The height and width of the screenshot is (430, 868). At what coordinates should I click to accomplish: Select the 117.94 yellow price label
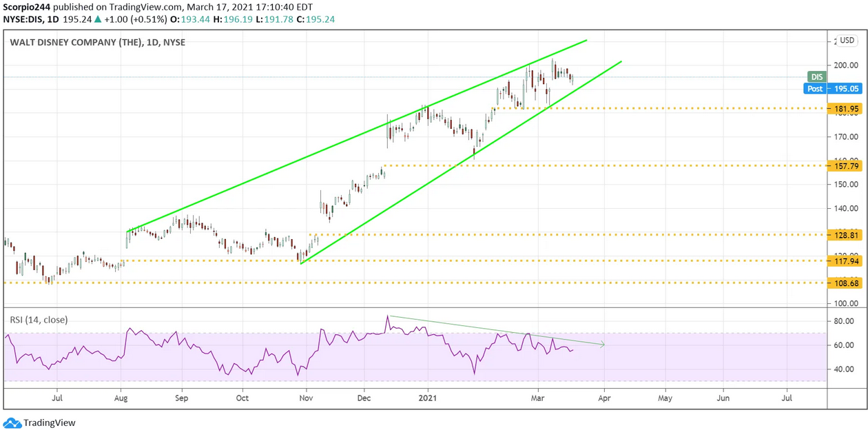(x=845, y=260)
